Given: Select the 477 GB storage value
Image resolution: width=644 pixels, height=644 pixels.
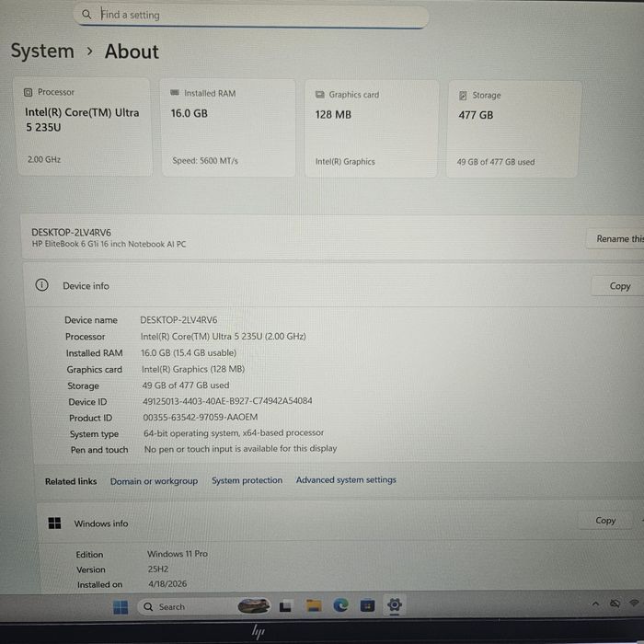Looking at the screenshot, I should pos(476,115).
